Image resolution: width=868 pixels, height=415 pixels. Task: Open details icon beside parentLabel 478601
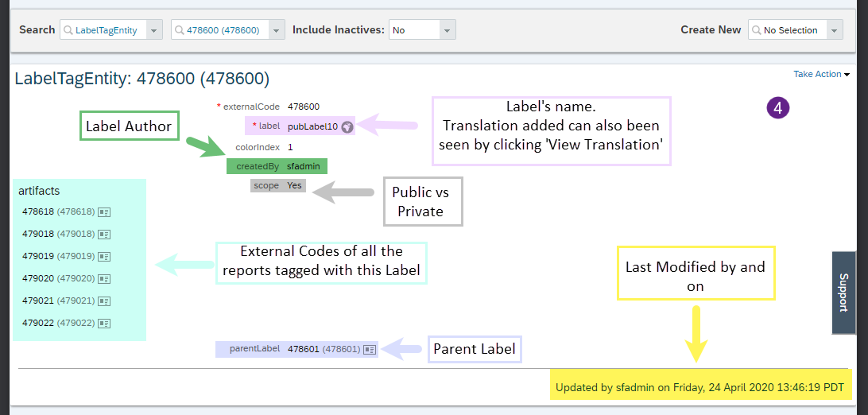370,350
